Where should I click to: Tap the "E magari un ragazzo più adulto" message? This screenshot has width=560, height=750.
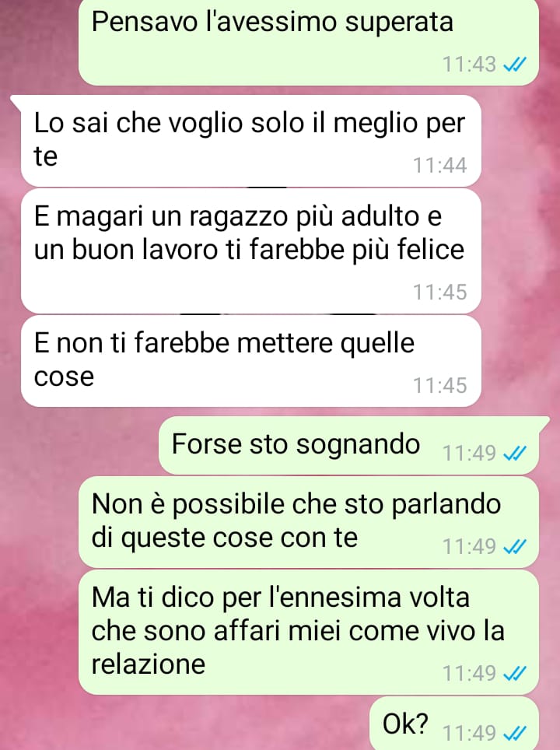250,251
